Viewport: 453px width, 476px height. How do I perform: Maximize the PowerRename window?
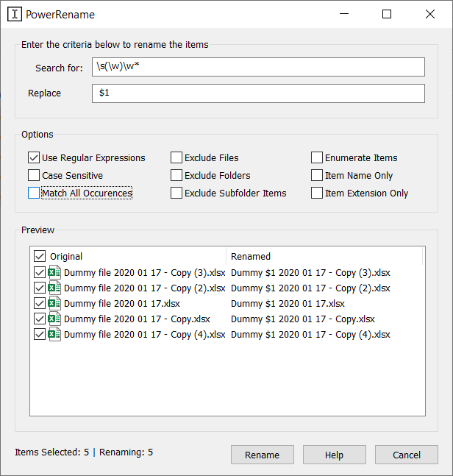tap(387, 14)
